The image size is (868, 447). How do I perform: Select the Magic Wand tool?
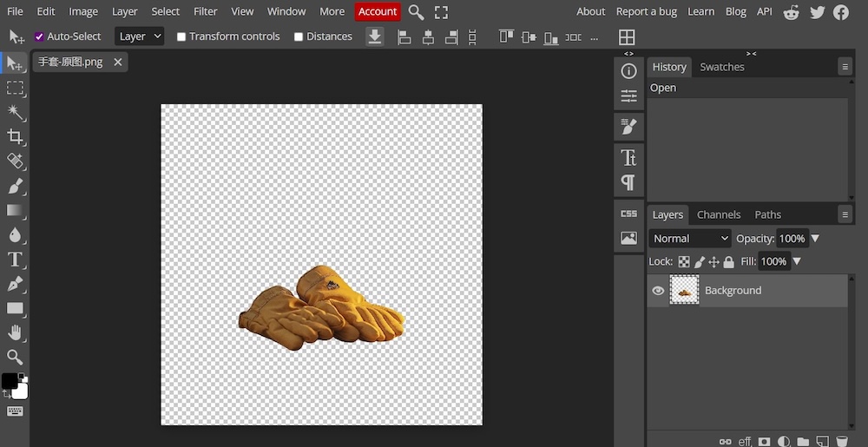pyautogui.click(x=15, y=112)
